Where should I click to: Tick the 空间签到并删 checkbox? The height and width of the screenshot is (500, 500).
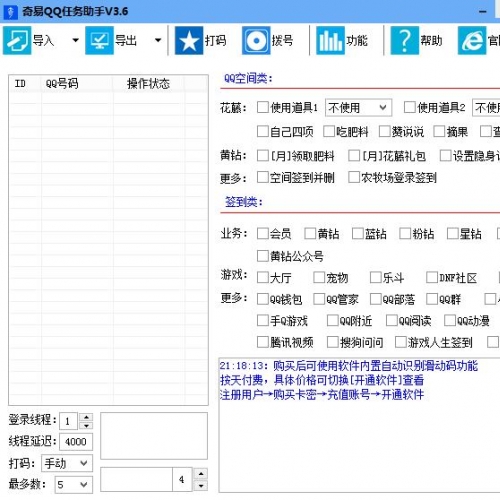(x=263, y=177)
